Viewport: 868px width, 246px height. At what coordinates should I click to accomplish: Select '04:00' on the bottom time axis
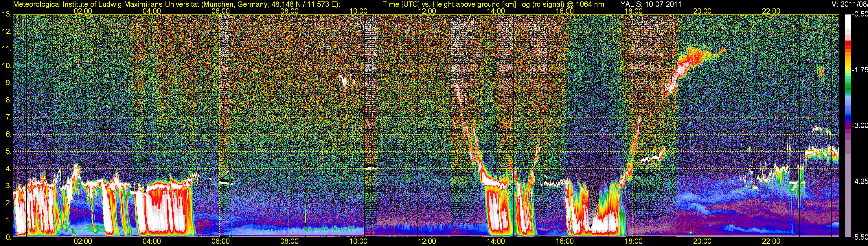coord(152,241)
